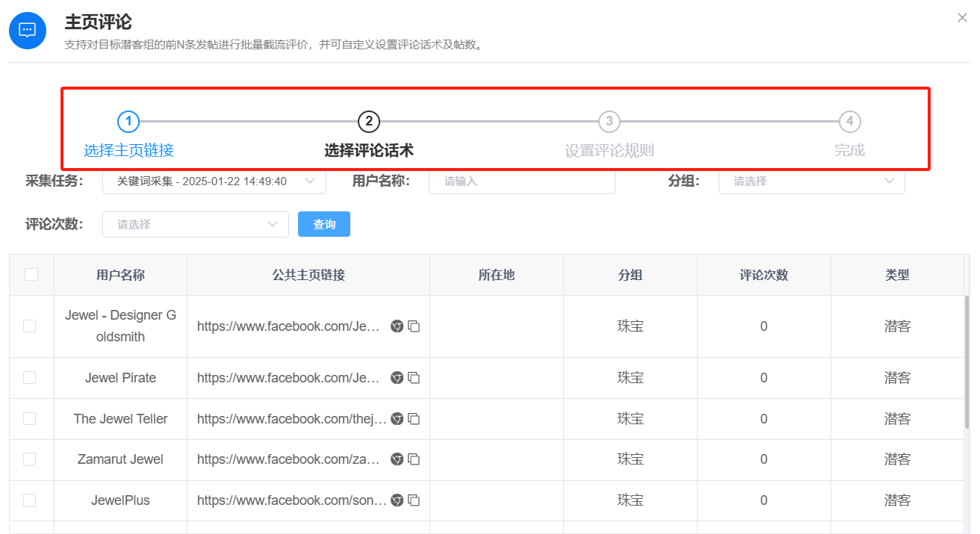The image size is (980, 534).
Task: Go to step 4 完成
Action: click(x=849, y=135)
